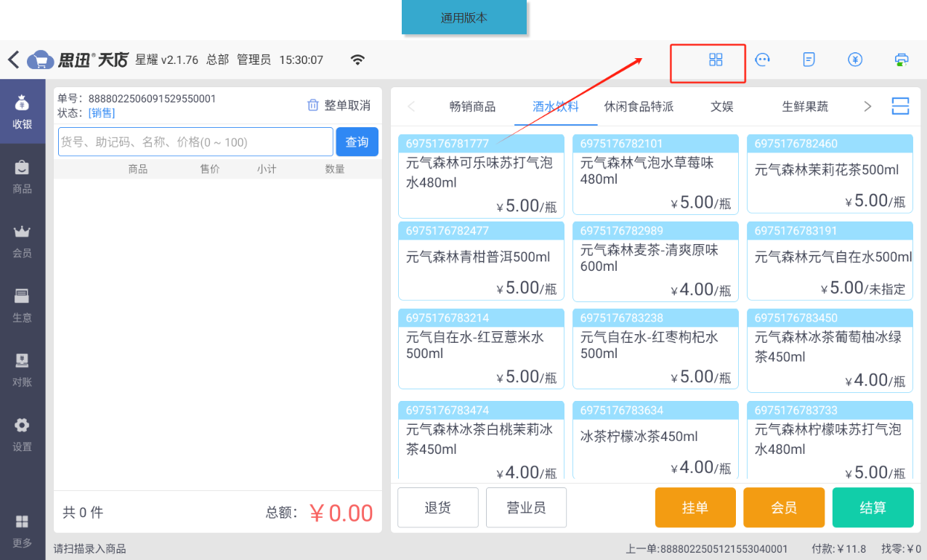Open 更多 more options in sidebar
Viewport: 927px width, 560px height.
pyautogui.click(x=23, y=531)
